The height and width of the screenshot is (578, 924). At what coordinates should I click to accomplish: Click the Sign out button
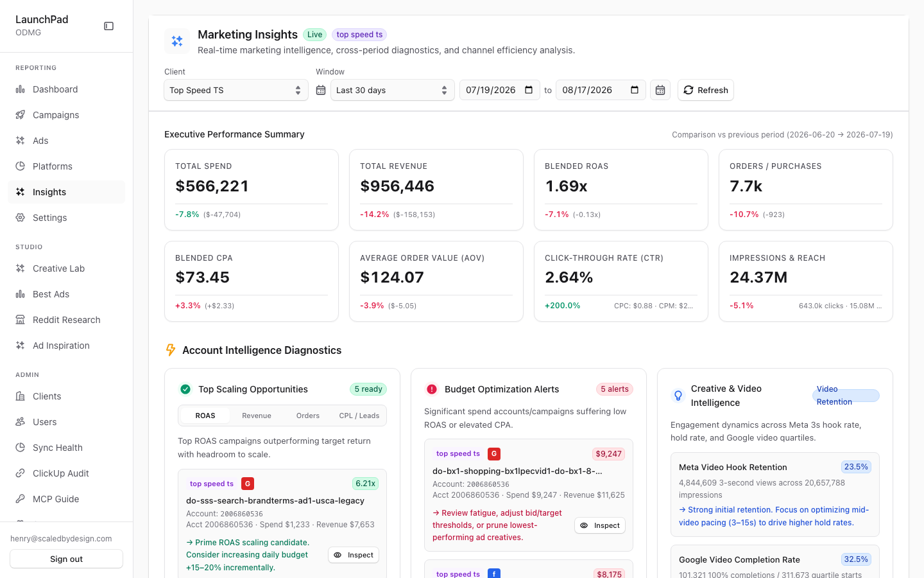(x=66, y=559)
